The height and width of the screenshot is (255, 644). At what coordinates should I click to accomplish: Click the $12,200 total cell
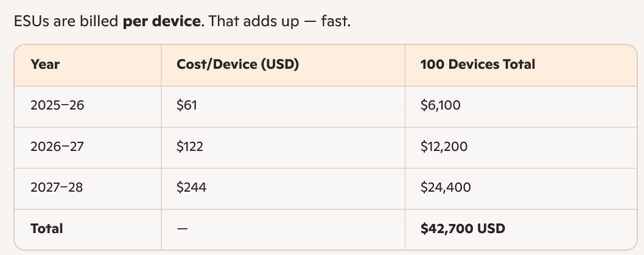click(444, 147)
